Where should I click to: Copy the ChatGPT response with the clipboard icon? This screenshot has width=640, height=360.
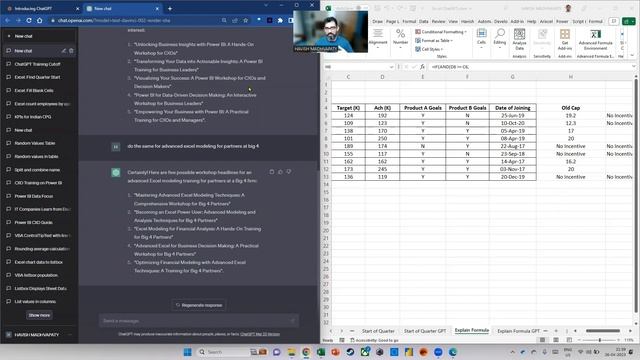click(272, 172)
